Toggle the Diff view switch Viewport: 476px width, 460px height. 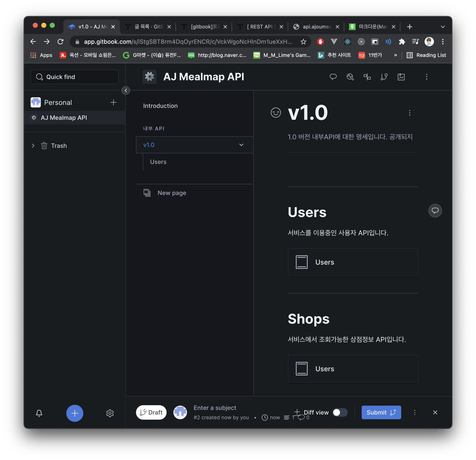[340, 412]
